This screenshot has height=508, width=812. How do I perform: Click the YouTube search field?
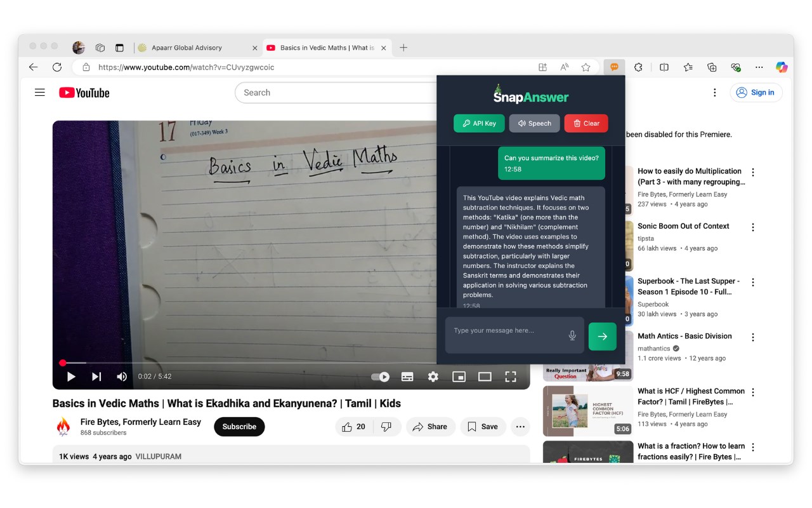pyautogui.click(x=335, y=93)
